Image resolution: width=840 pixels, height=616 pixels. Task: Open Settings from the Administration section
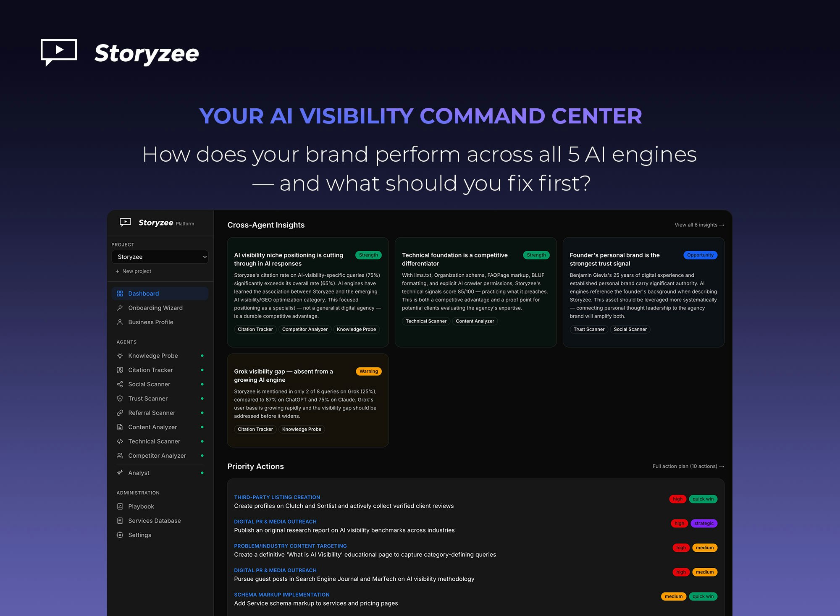tap(139, 535)
